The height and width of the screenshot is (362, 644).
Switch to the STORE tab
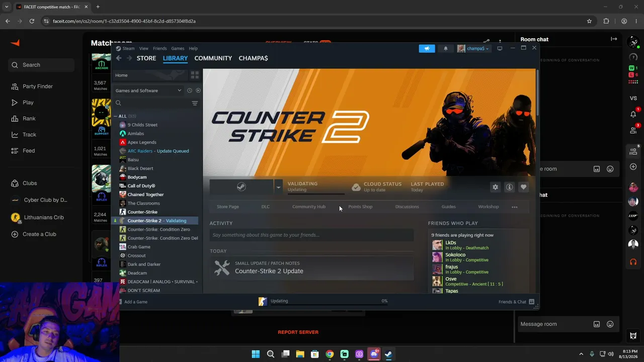tap(146, 58)
